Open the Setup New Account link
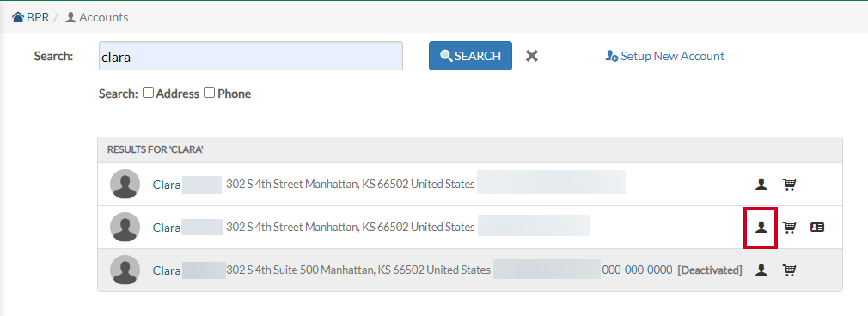The image size is (868, 316). coord(665,56)
